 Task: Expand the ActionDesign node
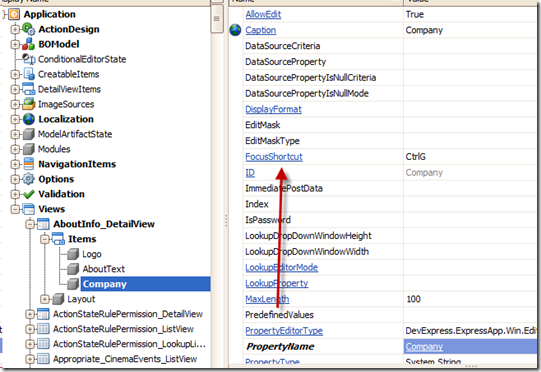click(15, 29)
